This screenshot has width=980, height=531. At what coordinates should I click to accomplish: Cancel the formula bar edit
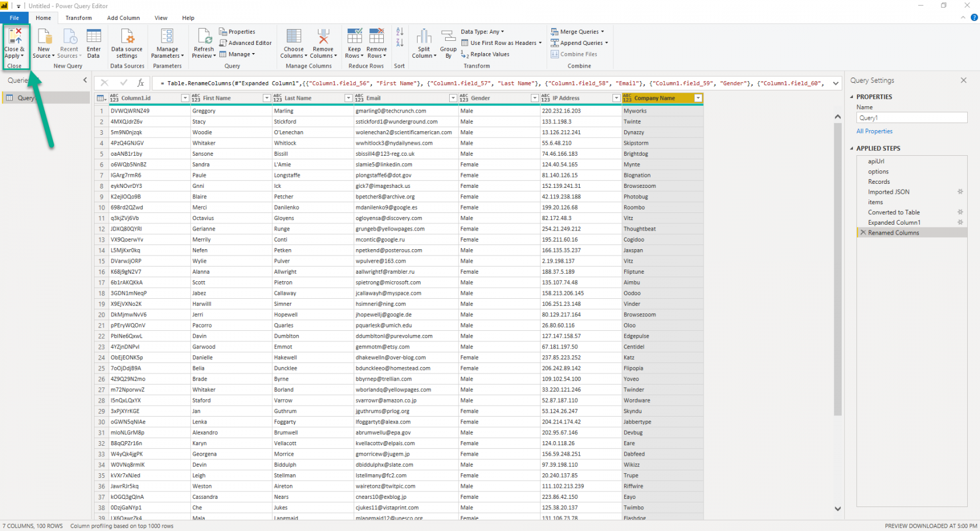pyautogui.click(x=104, y=83)
